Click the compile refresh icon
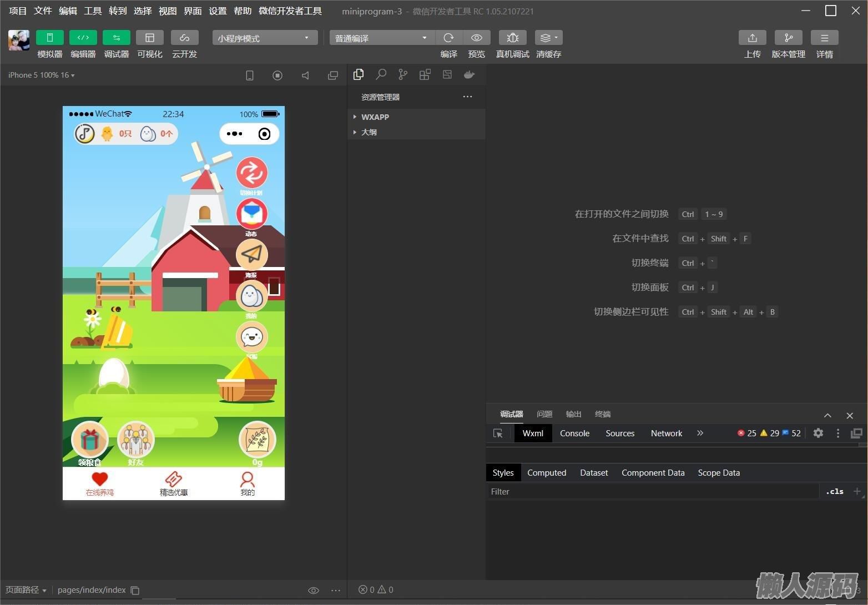This screenshot has width=868, height=605. coord(448,38)
